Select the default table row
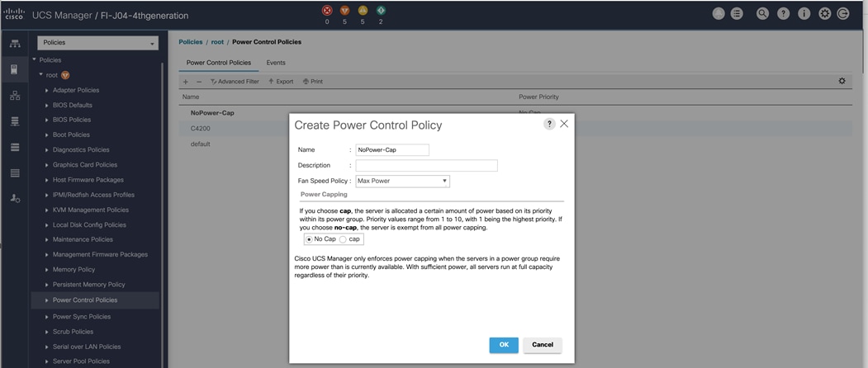Viewport: 868px width, 368px height. pos(516,144)
